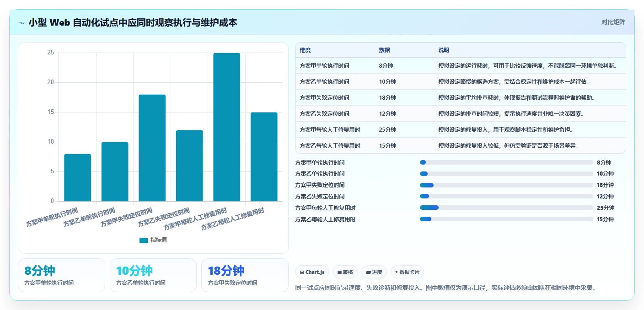Select table cell 方案乙失败定位时间

pos(324,114)
